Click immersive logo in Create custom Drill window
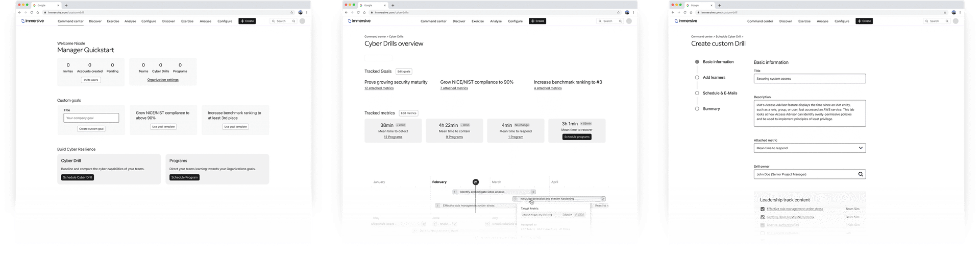The width and height of the screenshot is (980, 253). click(686, 21)
